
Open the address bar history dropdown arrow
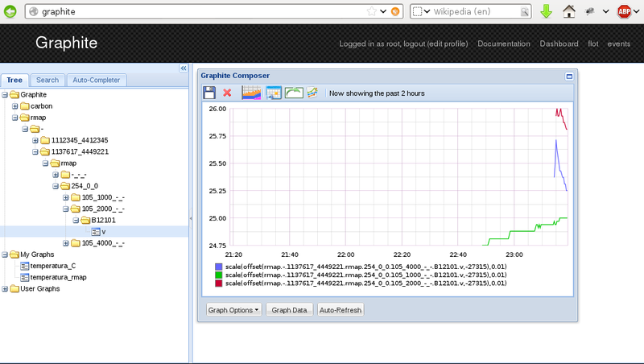click(383, 11)
